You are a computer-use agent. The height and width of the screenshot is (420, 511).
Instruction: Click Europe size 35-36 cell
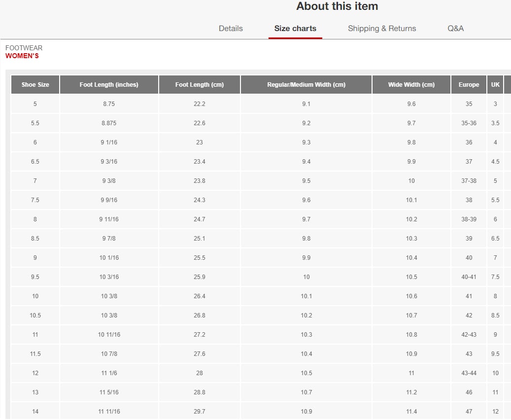pos(469,123)
